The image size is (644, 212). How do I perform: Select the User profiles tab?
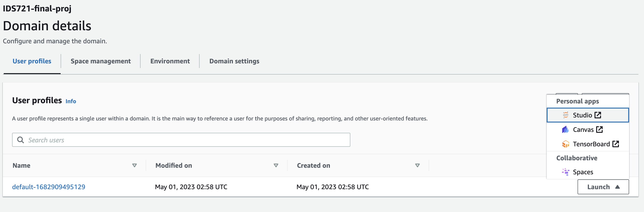pyautogui.click(x=32, y=61)
